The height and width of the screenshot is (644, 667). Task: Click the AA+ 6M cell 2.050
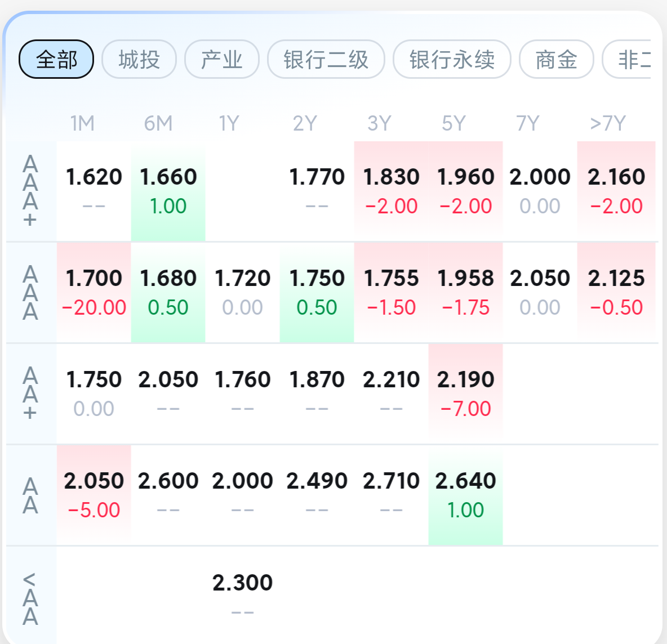click(168, 393)
